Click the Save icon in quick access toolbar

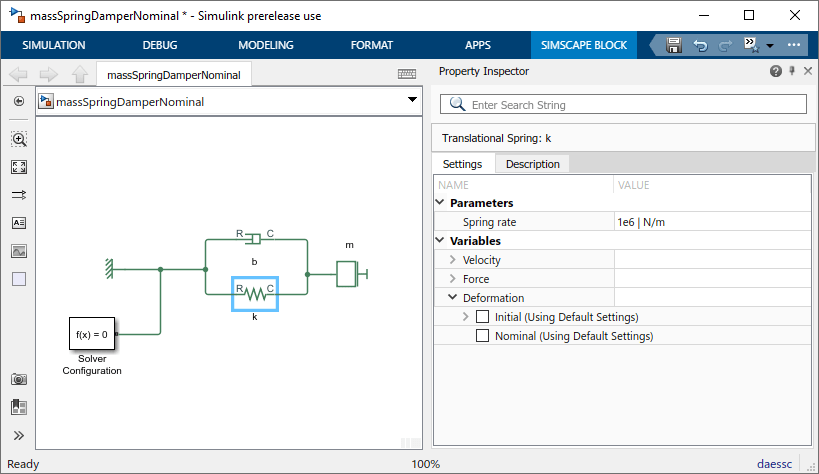pyautogui.click(x=674, y=45)
